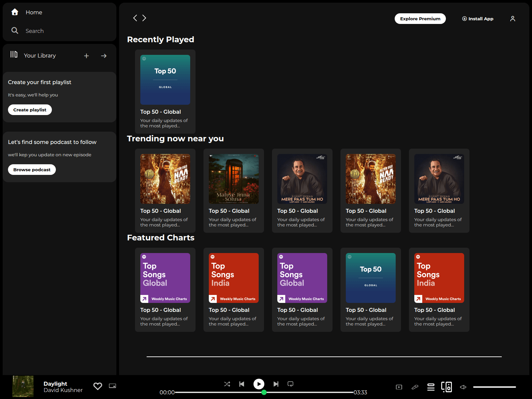Click the play button
The width and height of the screenshot is (532, 399).
(x=259, y=384)
